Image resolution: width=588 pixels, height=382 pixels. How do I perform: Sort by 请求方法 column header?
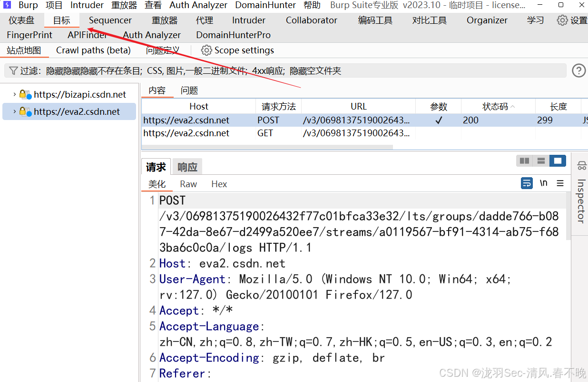click(x=279, y=106)
